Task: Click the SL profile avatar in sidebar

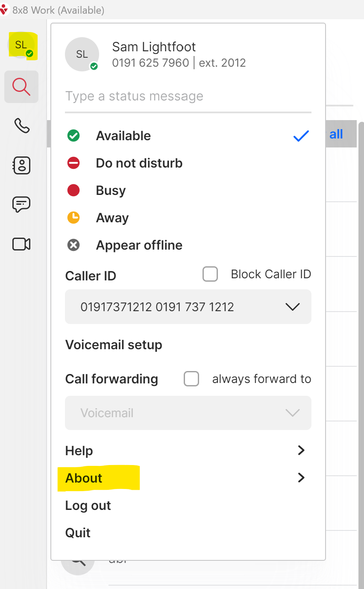Action: 21,45
